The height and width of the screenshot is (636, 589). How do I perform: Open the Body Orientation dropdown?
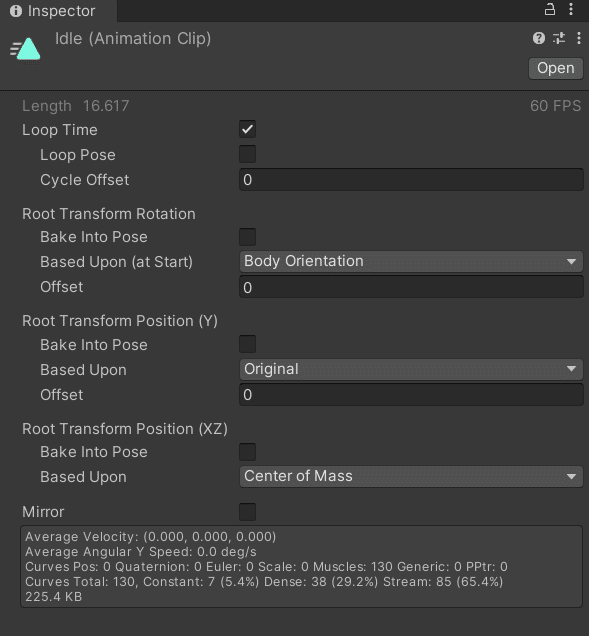point(411,261)
